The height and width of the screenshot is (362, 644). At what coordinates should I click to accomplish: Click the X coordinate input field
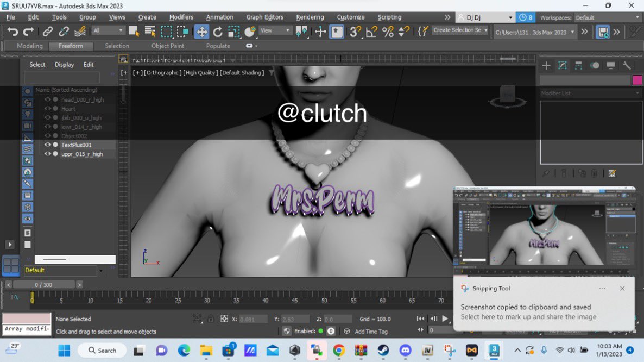(x=252, y=319)
